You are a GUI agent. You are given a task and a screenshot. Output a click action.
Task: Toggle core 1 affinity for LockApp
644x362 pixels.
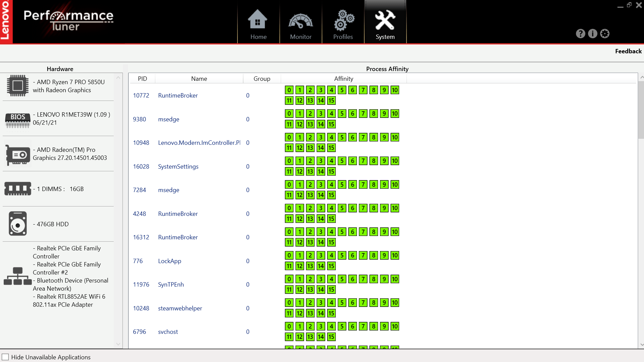click(300, 255)
